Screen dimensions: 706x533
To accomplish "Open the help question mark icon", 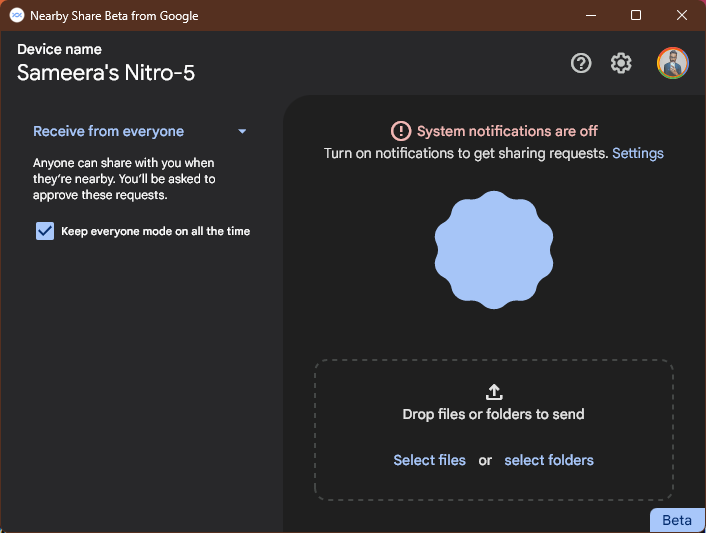I will coord(581,63).
